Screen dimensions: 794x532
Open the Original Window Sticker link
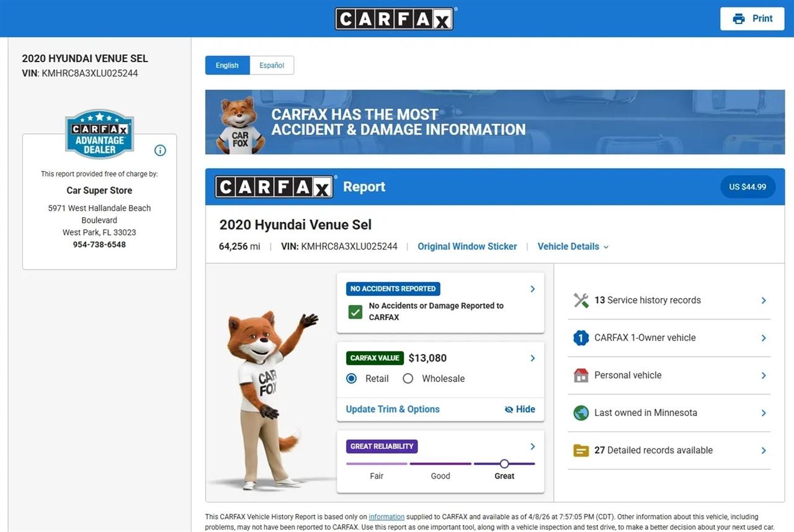[467, 246]
